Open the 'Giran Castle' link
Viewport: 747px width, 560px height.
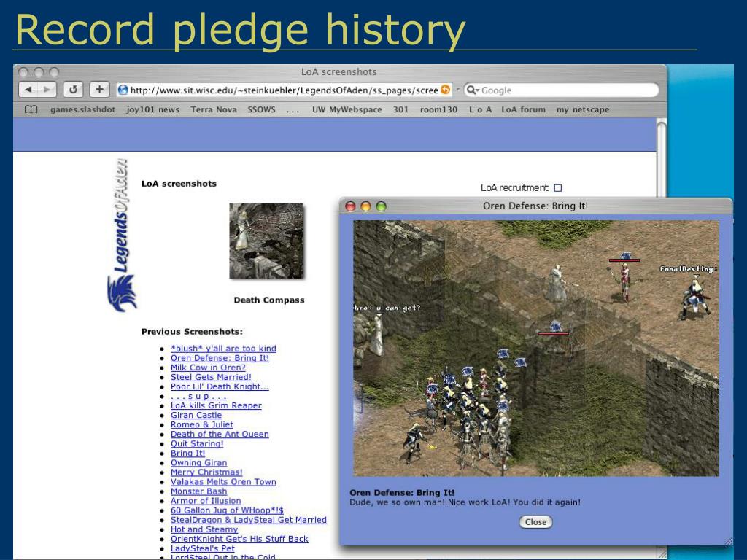click(196, 415)
